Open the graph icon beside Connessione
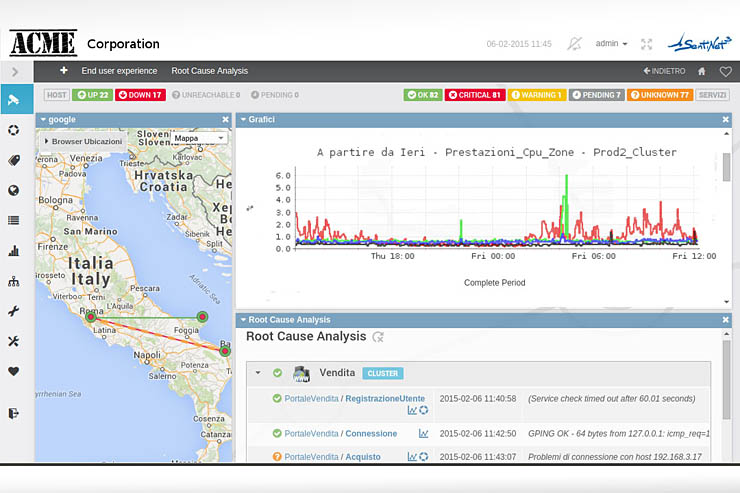The width and height of the screenshot is (740, 493). [x=423, y=433]
